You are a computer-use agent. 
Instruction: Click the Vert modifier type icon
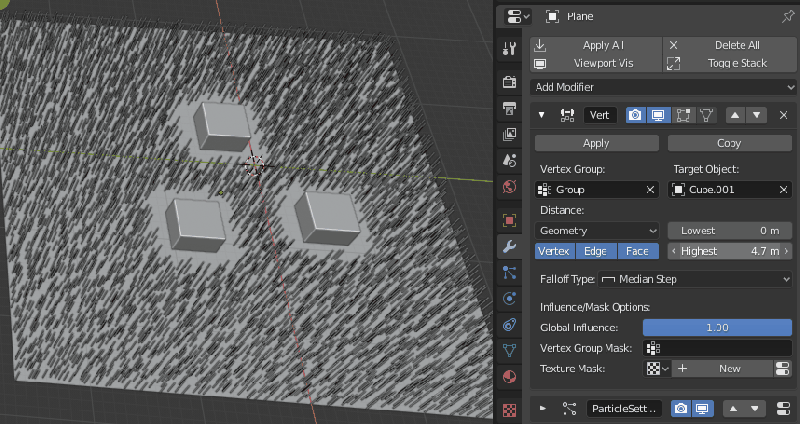click(567, 115)
